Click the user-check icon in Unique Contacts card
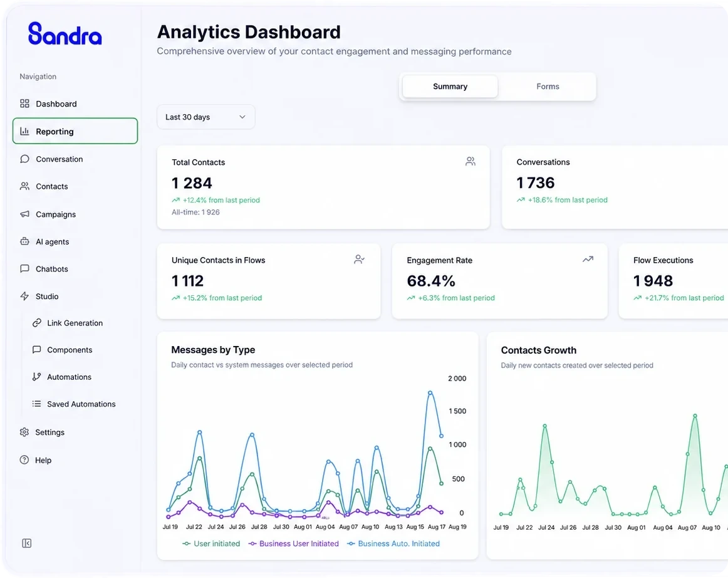The width and height of the screenshot is (728, 578). 359,260
